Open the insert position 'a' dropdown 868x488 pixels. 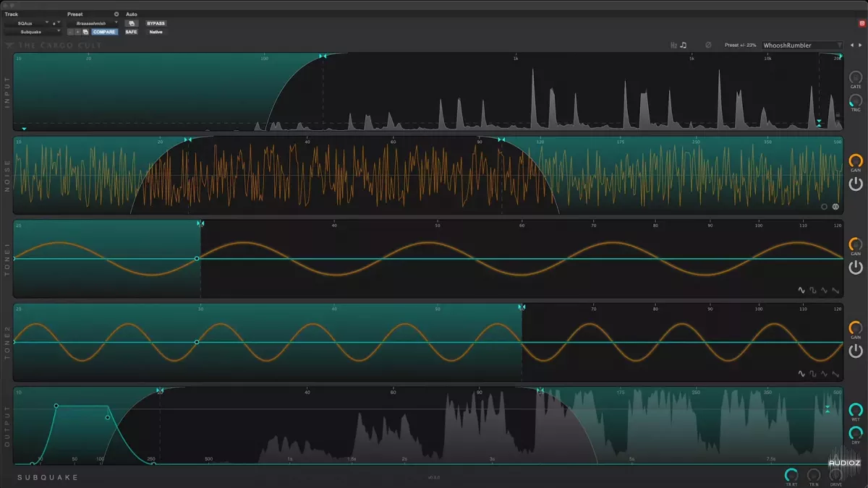pyautogui.click(x=56, y=23)
